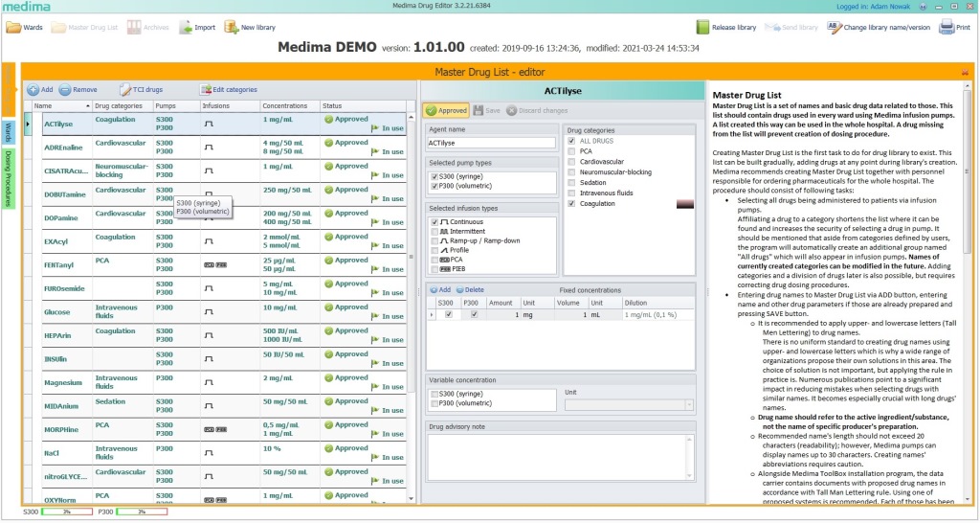Enable Ramp-up / Ramp-down infusion type
Image resolution: width=980 pixels, height=523 pixels.
pyautogui.click(x=434, y=240)
